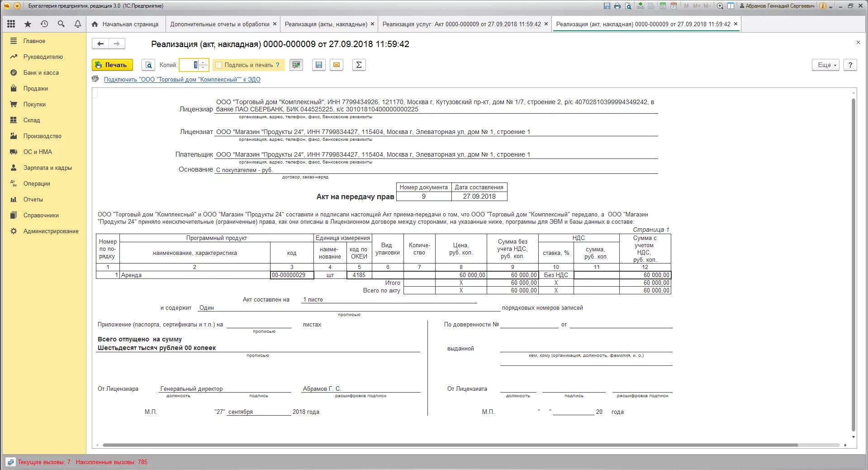Open the Склад section

pyautogui.click(x=44, y=120)
